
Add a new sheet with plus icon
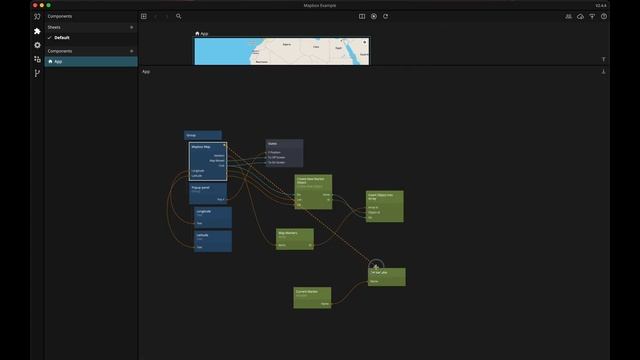pyautogui.click(x=131, y=27)
